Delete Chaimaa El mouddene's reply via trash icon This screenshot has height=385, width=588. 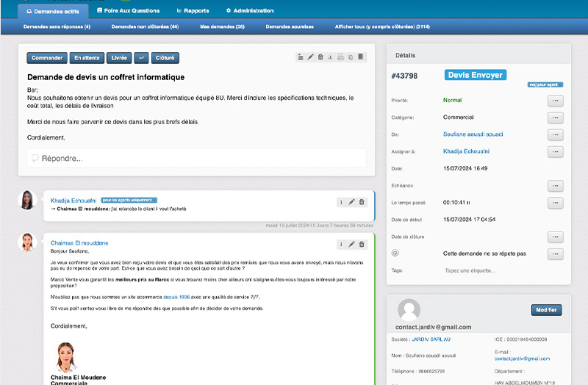click(x=362, y=244)
